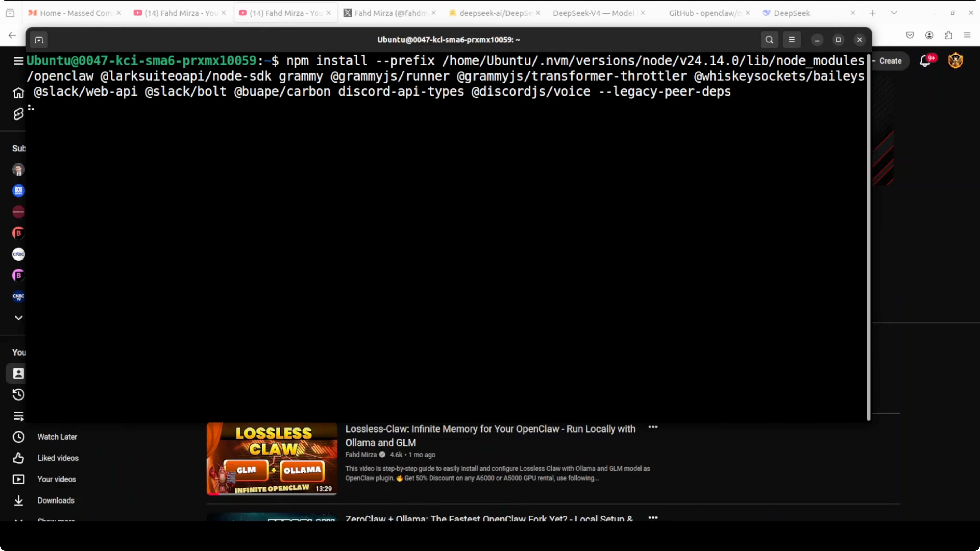Image resolution: width=980 pixels, height=551 pixels.
Task: Open the YouTube Shorts sidebar icon
Action: (x=18, y=114)
